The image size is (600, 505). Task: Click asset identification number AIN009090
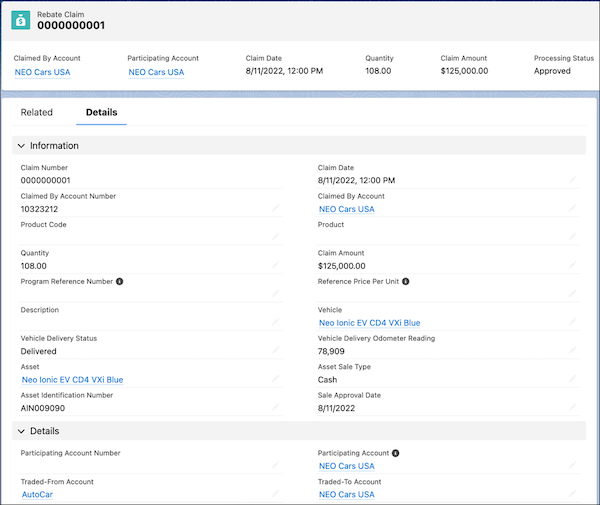pyautogui.click(x=43, y=409)
